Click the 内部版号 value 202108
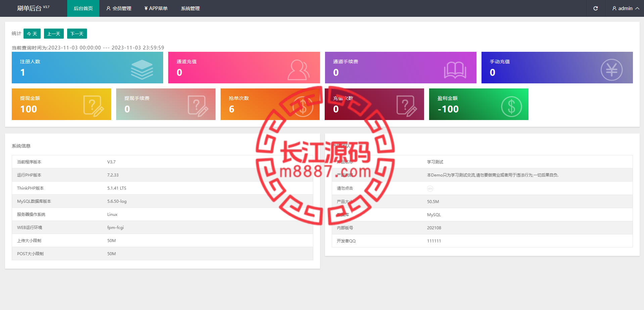This screenshot has width=644, height=310. pyautogui.click(x=434, y=228)
